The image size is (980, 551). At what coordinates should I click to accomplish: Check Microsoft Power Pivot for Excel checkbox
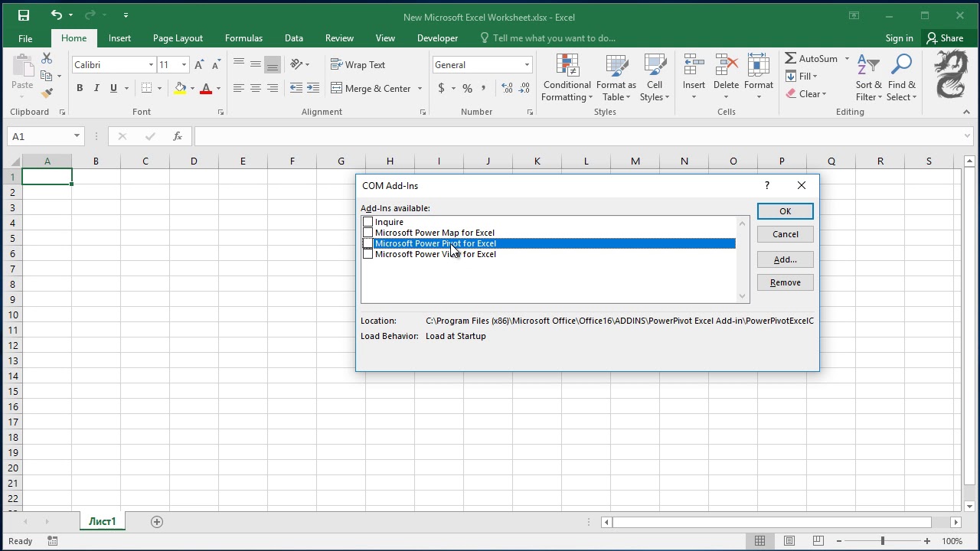pos(367,243)
